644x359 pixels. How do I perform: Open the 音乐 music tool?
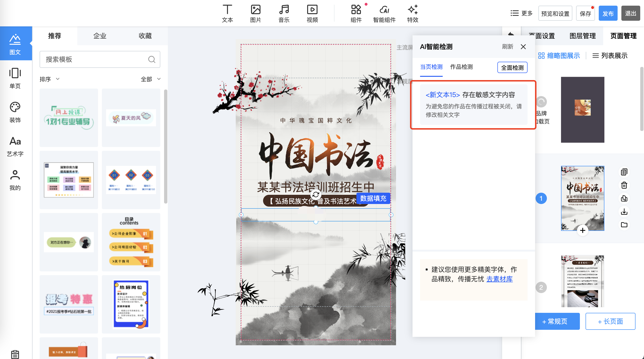(284, 13)
